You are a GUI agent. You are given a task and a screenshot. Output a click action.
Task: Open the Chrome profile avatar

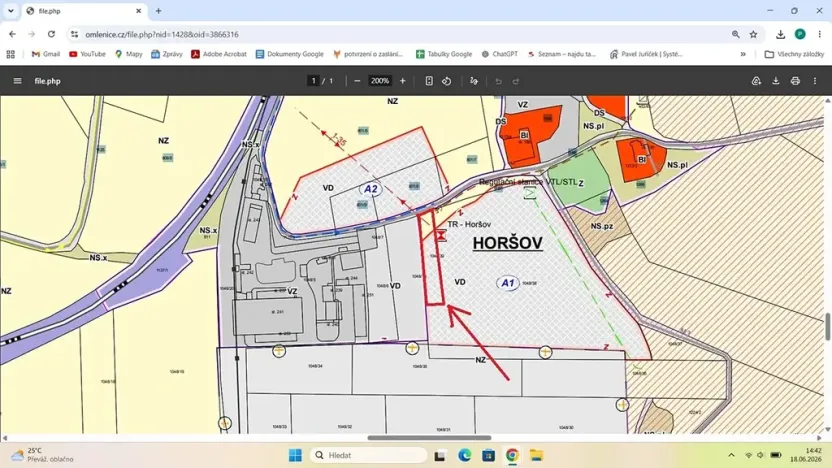[800, 34]
